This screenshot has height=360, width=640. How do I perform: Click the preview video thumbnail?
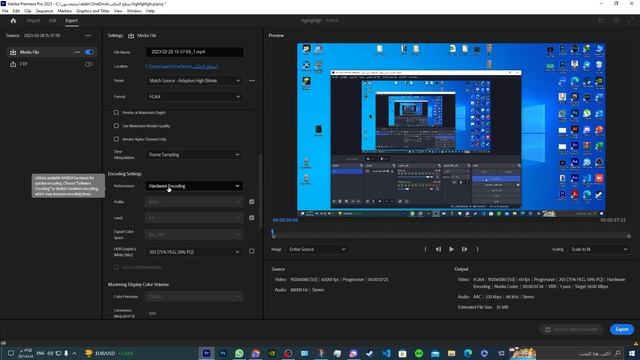click(451, 129)
